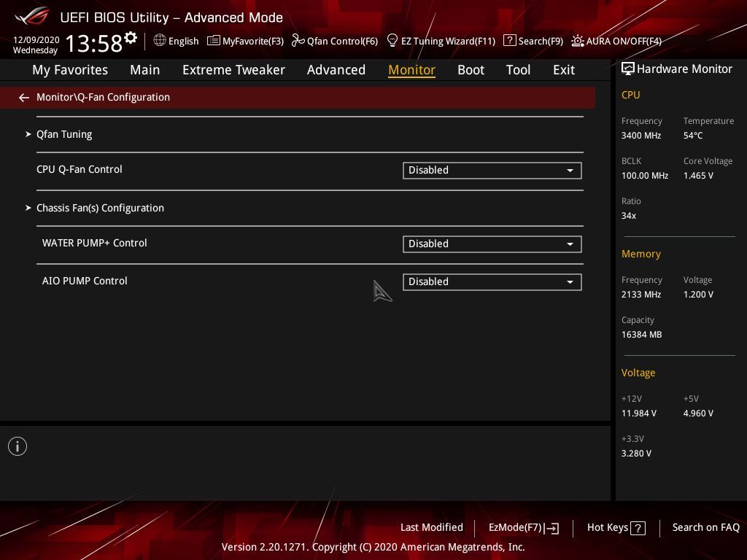747x560 pixels.
Task: Click +3.3V value 3.280 V
Action: [636, 454]
